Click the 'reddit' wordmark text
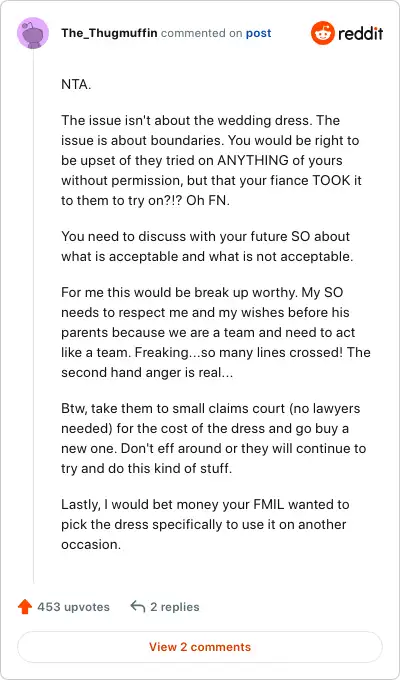Screen dimensions: 400x680 361,33
